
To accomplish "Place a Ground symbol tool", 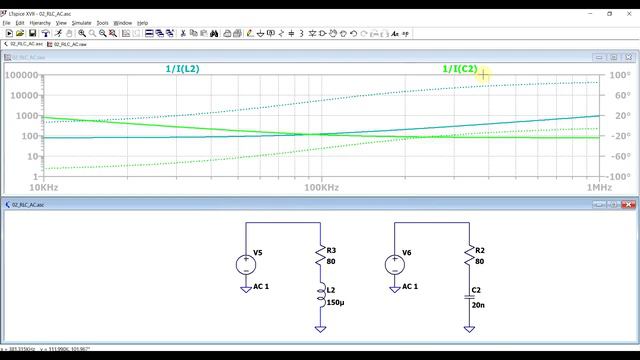I will 260,33.
